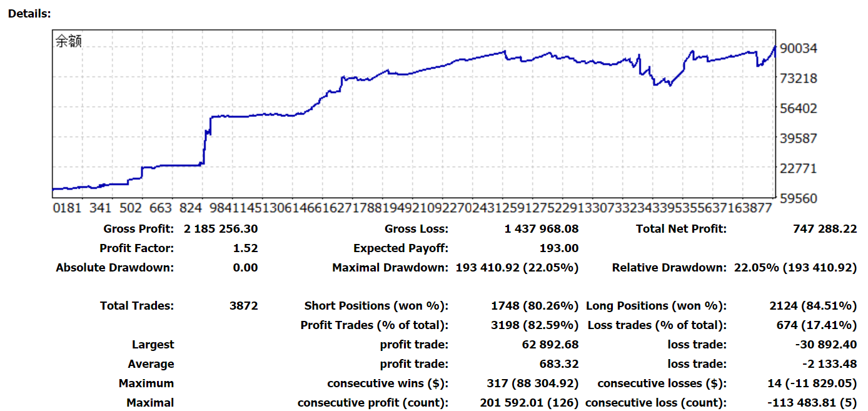Select average profit trade value 683.32
The height and width of the screenshot is (411, 868).
pos(559,364)
